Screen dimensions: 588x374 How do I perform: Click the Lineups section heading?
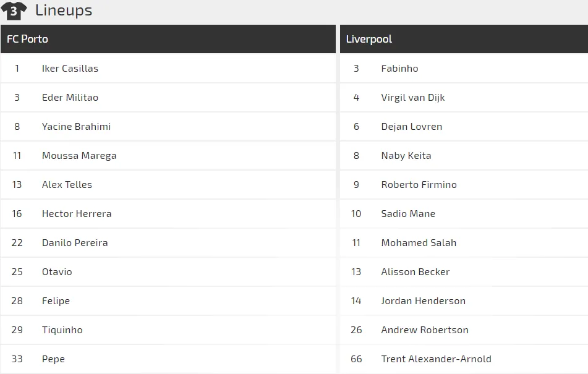[64, 11]
